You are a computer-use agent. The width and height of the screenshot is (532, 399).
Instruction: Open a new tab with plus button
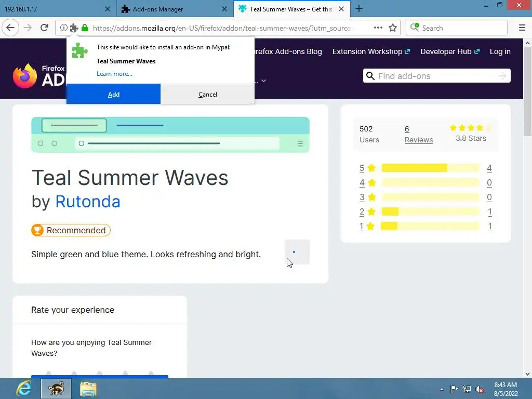pyautogui.click(x=359, y=9)
